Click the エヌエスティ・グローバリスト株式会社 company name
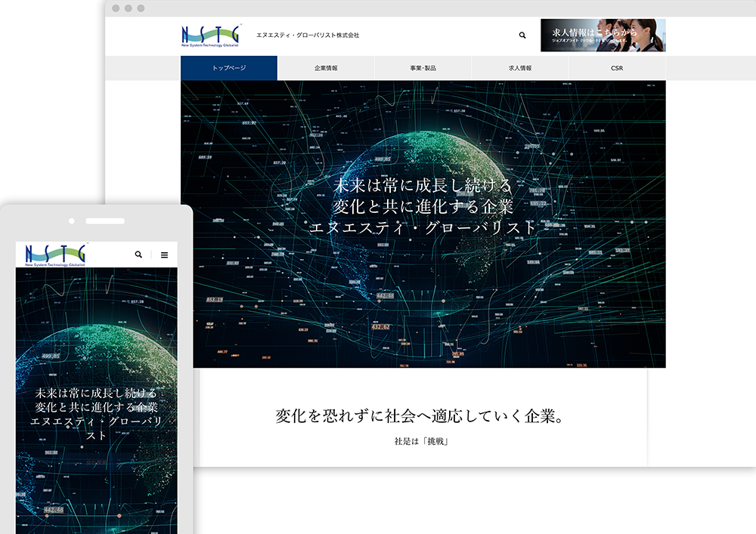 coord(308,35)
